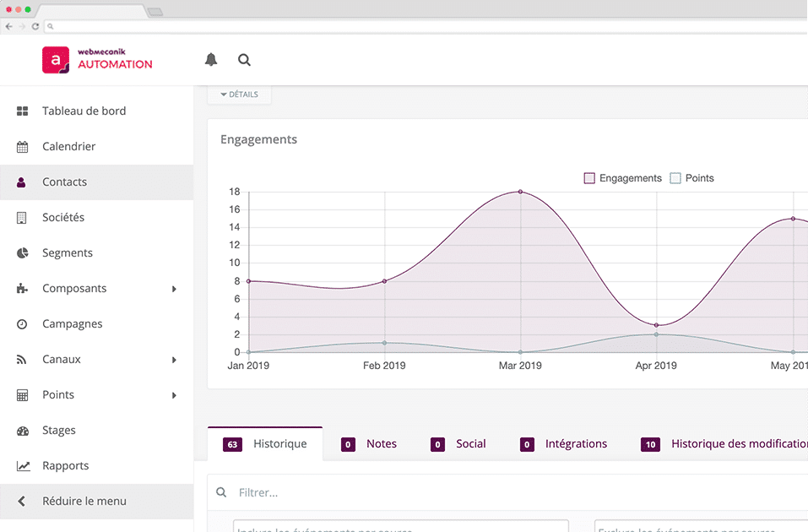Click the Segments pie chart icon
This screenshot has width=808, height=532.
coord(23,253)
